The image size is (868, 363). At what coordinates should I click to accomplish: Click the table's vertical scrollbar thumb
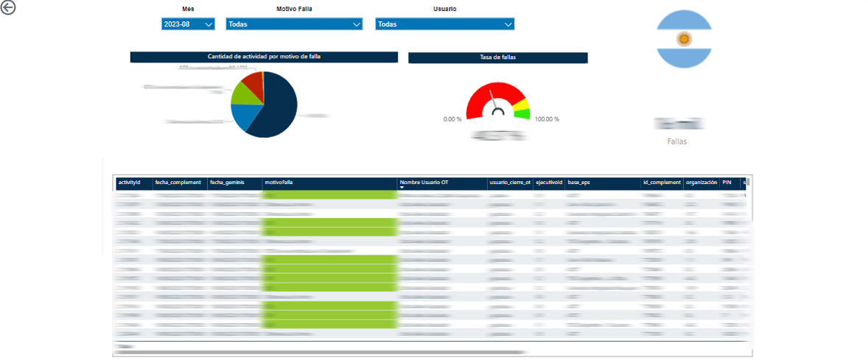(749, 181)
